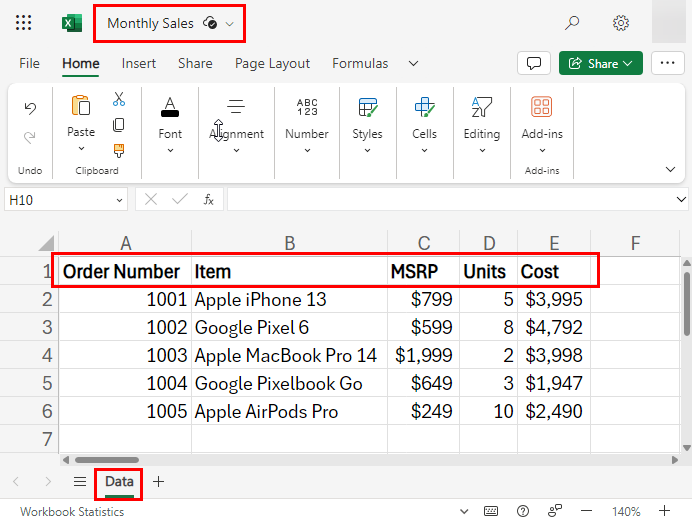The width and height of the screenshot is (692, 520).
Task: Click the Excel logo icon
Action: (x=72, y=23)
